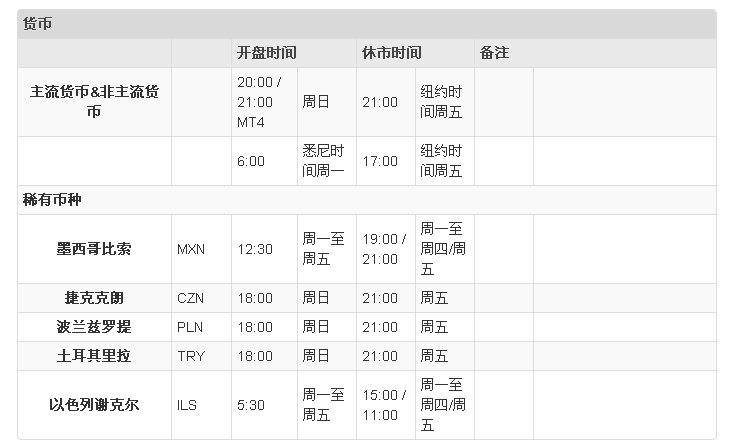The width and height of the screenshot is (733, 448).
Task: Click the 备注 column header
Action: [x=494, y=52]
